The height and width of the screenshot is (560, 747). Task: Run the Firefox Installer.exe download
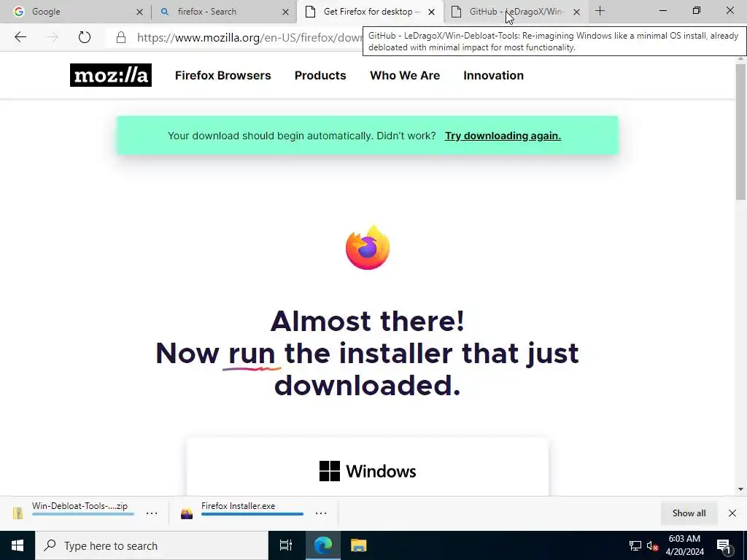pos(239,506)
